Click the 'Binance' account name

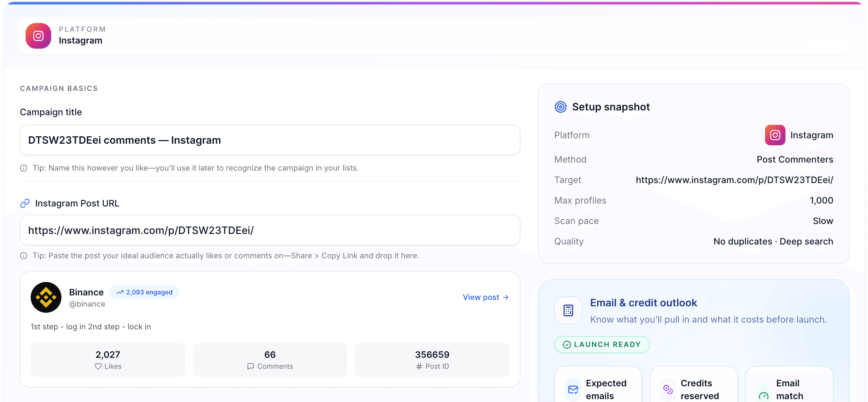coord(86,292)
